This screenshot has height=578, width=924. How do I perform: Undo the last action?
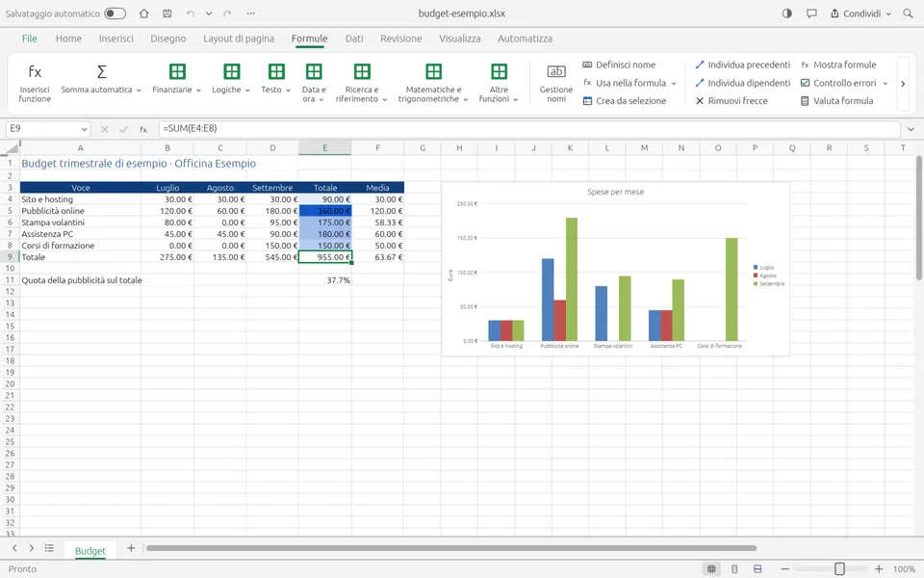pyautogui.click(x=190, y=13)
